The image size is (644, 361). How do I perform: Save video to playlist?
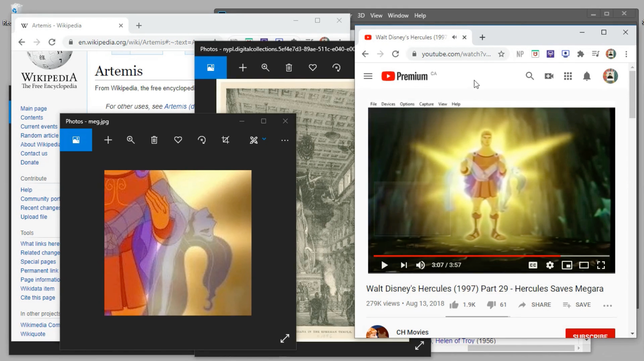577,305
